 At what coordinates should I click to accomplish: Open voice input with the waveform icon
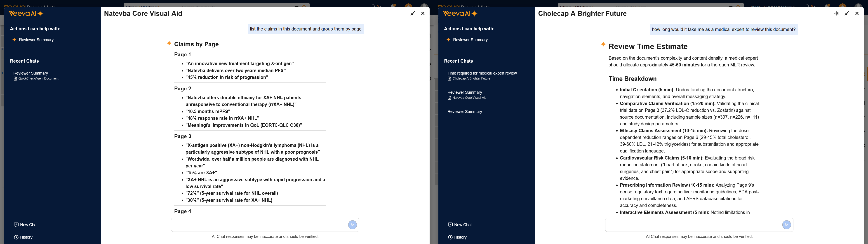837,14
